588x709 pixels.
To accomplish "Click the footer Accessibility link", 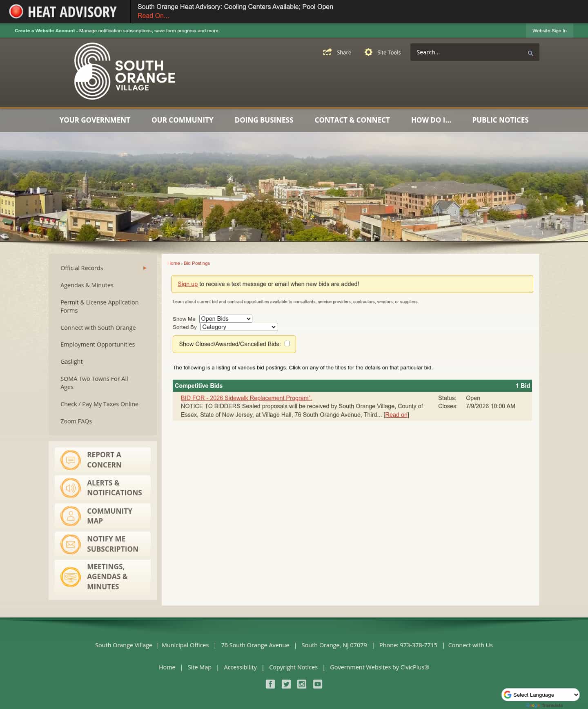I will click(x=240, y=667).
